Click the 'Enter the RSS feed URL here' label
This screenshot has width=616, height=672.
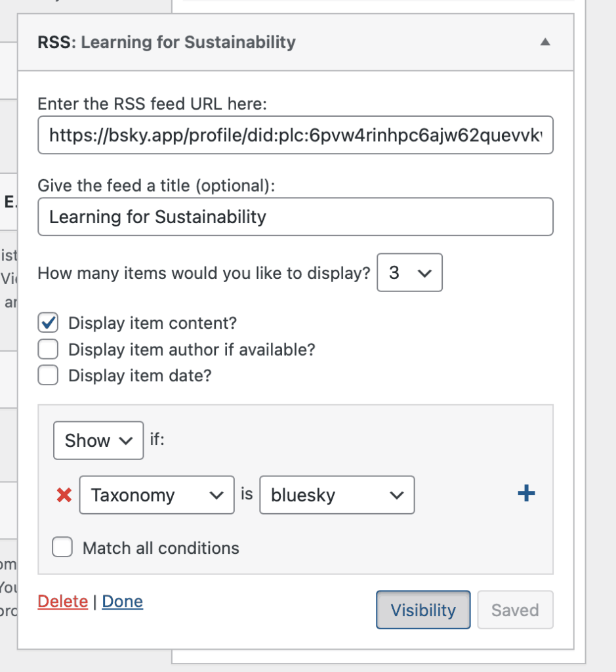click(x=152, y=104)
